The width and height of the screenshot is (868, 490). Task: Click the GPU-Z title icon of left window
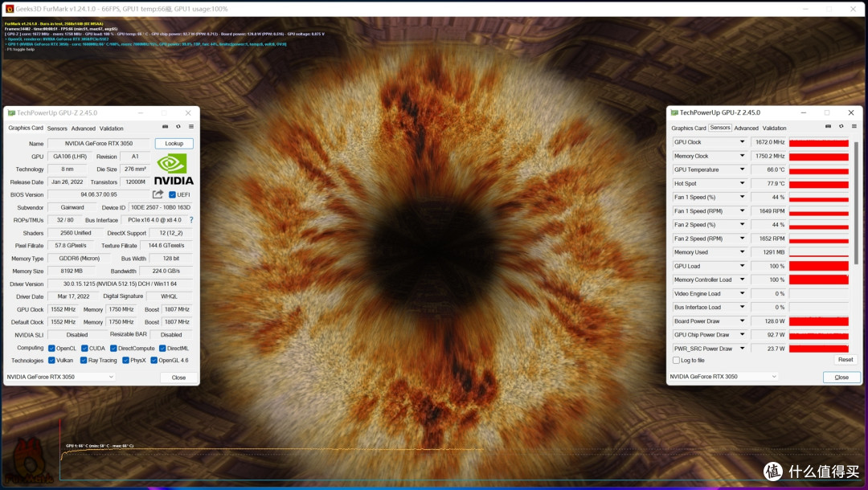pyautogui.click(x=11, y=112)
